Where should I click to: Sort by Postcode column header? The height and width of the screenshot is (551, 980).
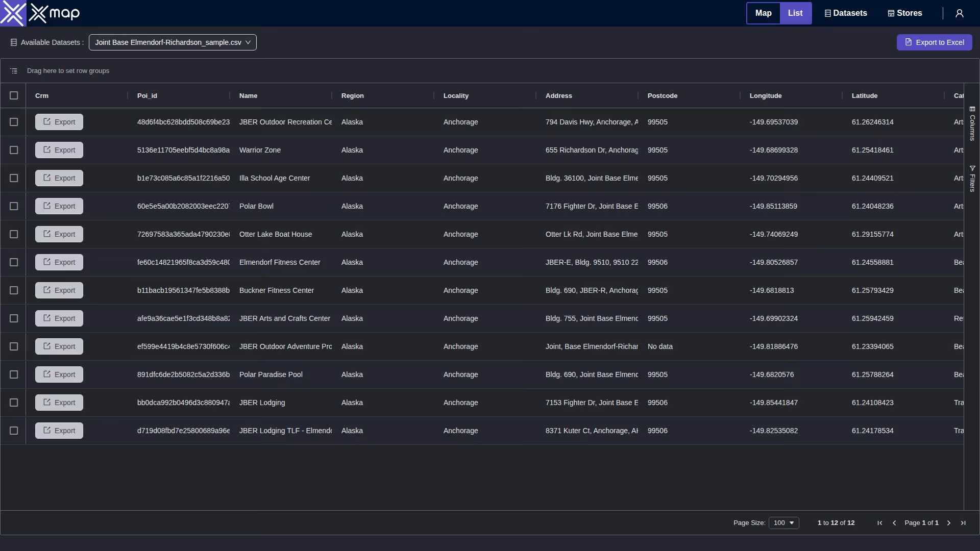(x=663, y=96)
